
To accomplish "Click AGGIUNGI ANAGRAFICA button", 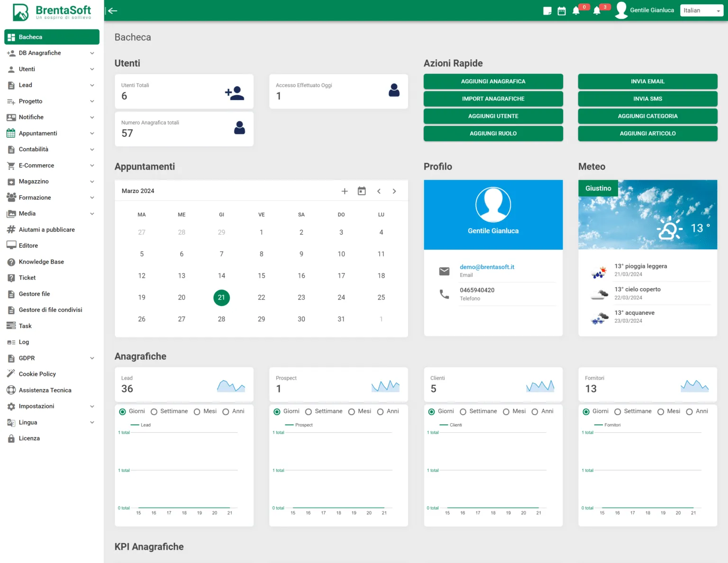I will click(493, 82).
